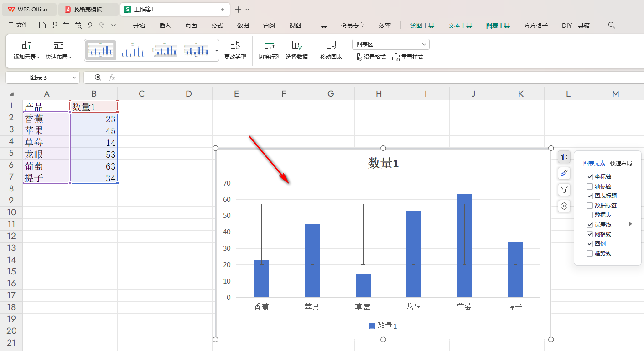Switch to the 视图 ribbon tab
The height and width of the screenshot is (351, 644).
pyautogui.click(x=295, y=26)
